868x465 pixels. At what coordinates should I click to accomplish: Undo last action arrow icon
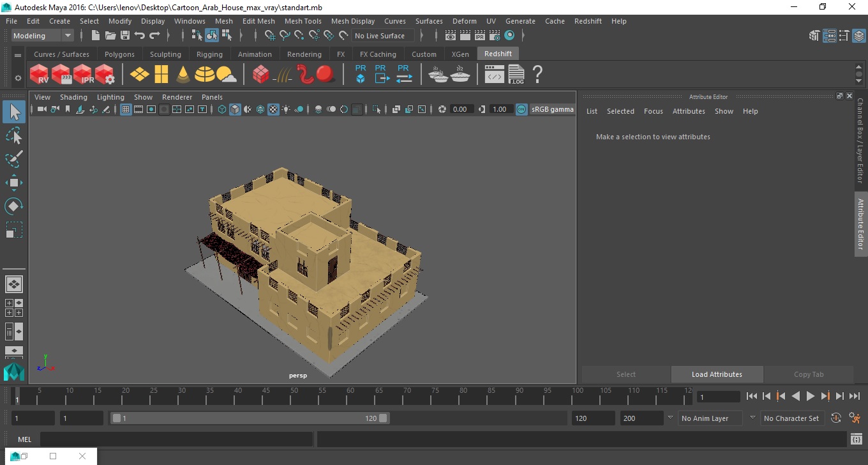pos(140,36)
